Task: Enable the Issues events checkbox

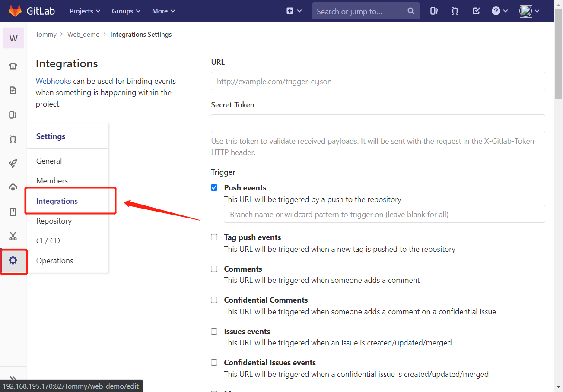Action: click(214, 331)
